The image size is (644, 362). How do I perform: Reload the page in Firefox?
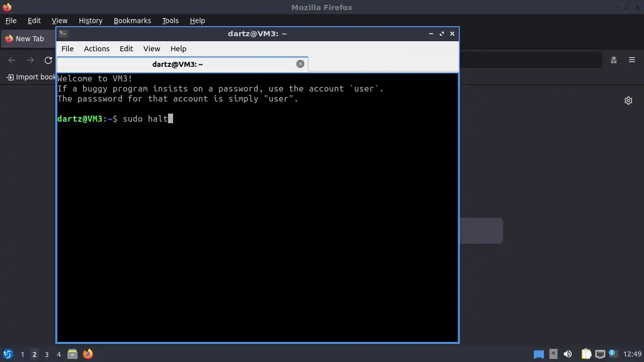coord(48,60)
